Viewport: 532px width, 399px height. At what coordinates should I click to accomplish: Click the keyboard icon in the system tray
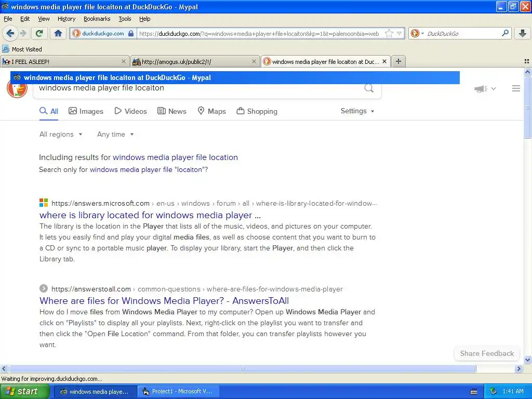474,392
